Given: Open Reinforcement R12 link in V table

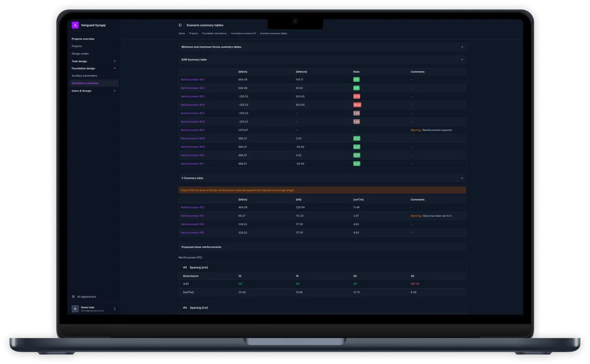Looking at the screenshot, I should coord(192,207).
